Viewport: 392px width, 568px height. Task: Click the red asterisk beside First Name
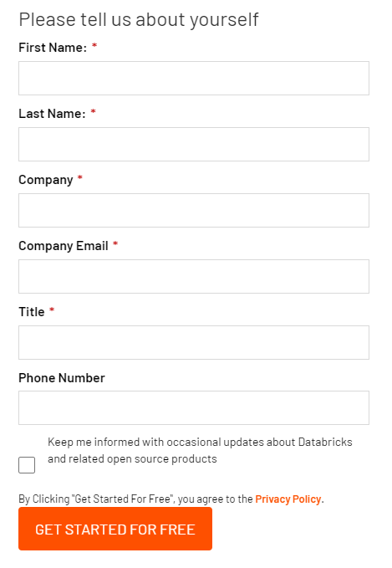coord(94,46)
